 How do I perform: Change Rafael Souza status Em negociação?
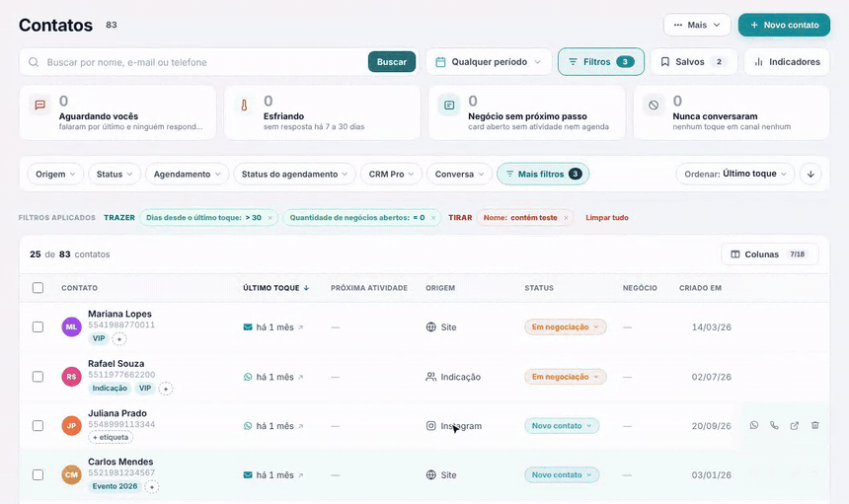coord(566,377)
